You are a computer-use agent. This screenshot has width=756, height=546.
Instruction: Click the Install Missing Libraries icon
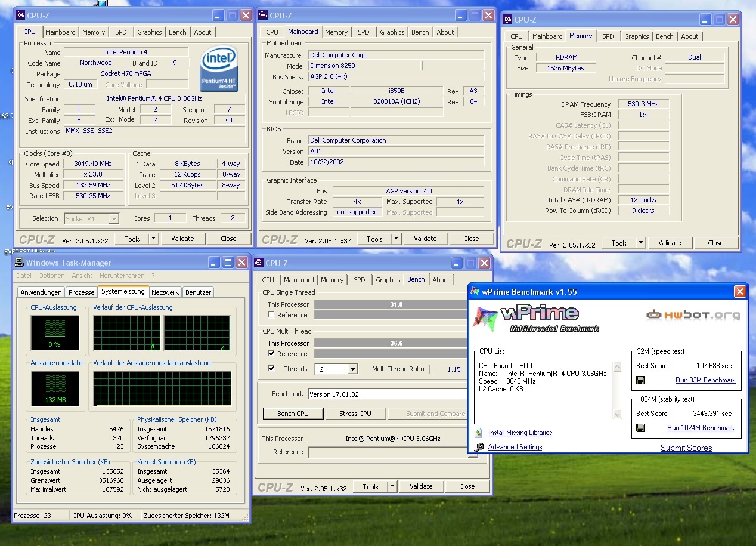[x=478, y=433]
